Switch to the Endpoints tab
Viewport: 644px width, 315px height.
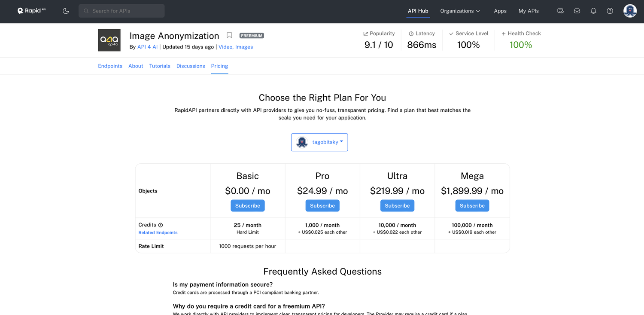[x=110, y=66]
